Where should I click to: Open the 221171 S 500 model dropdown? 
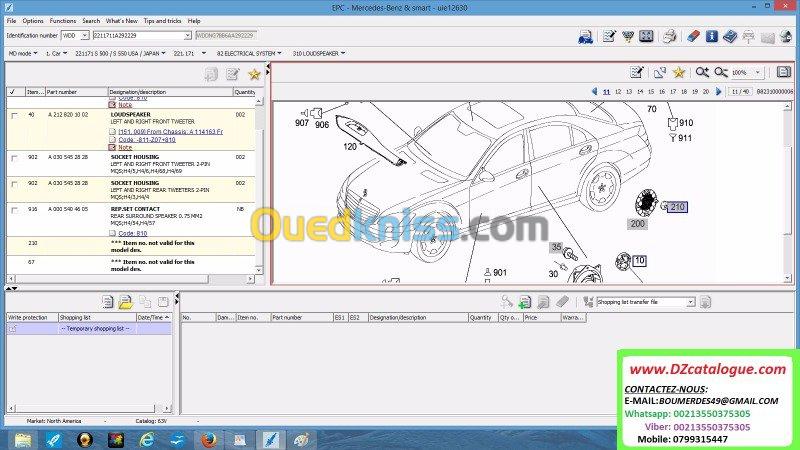120,53
